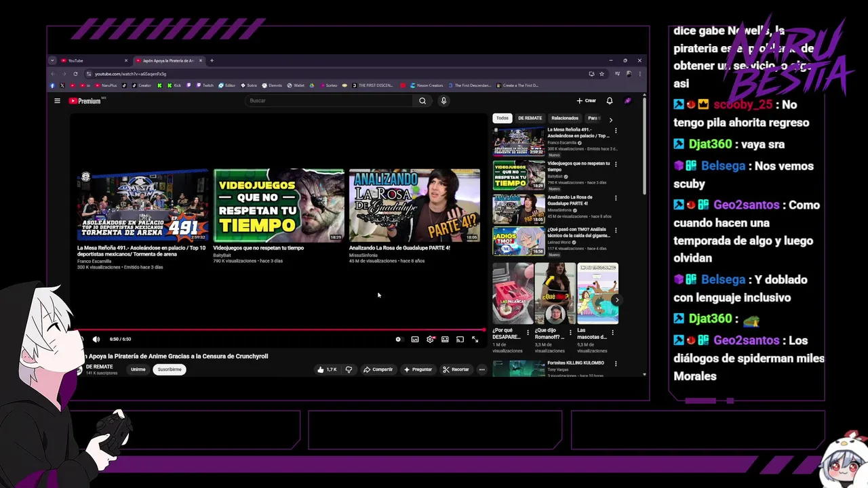Viewport: 868px width, 488px height.
Task: Open Nexon Creators bookmark
Action: 426,85
